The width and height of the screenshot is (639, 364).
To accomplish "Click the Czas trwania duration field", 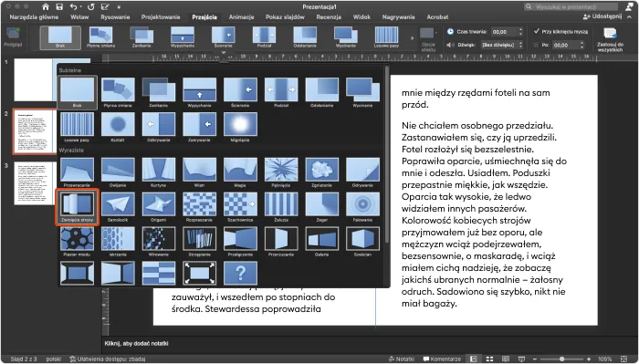I will [x=504, y=31].
